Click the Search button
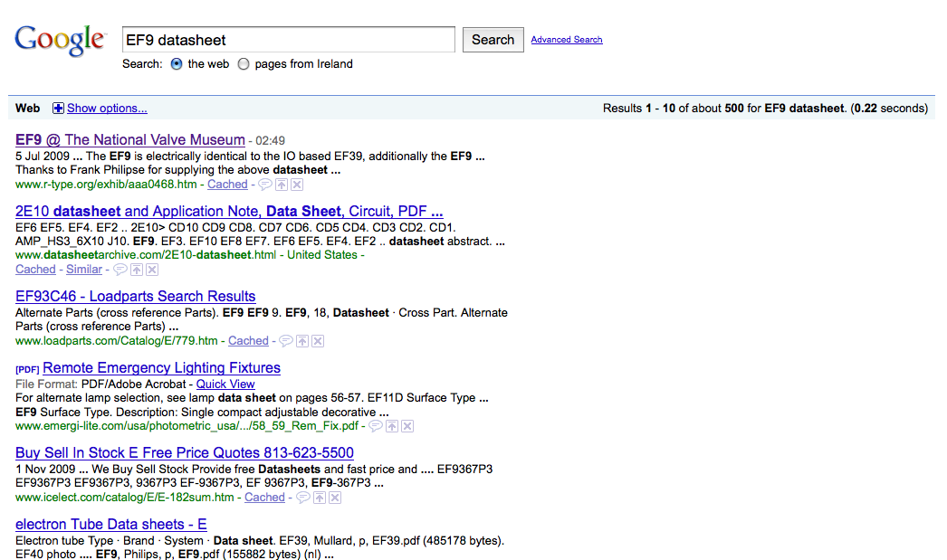Screen dimensions: 947x560 click(493, 40)
